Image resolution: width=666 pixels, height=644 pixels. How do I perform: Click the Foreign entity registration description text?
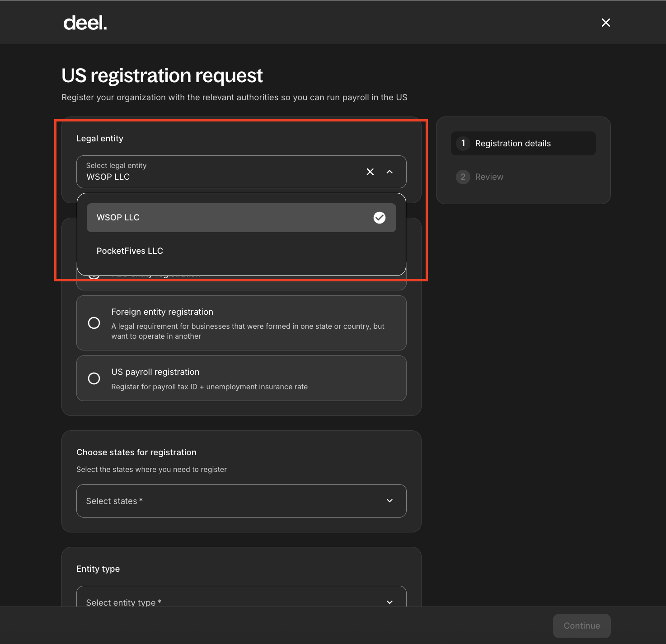point(248,331)
